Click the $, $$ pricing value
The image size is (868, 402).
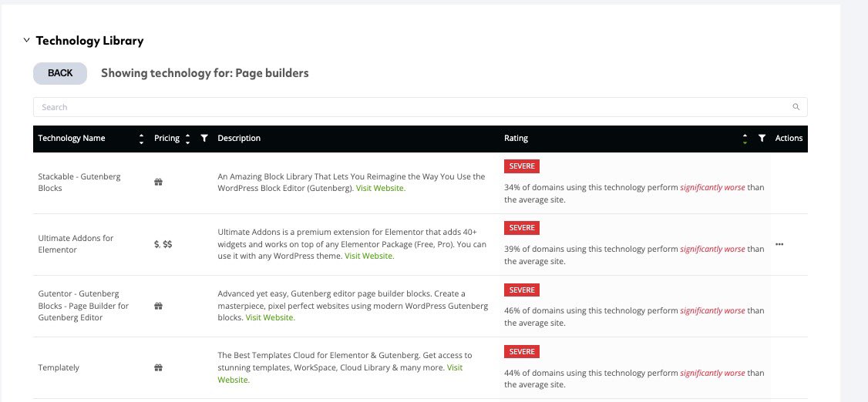[163, 244]
